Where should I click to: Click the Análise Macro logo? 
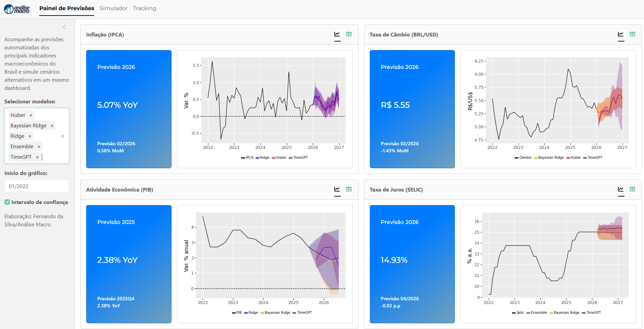[17, 9]
